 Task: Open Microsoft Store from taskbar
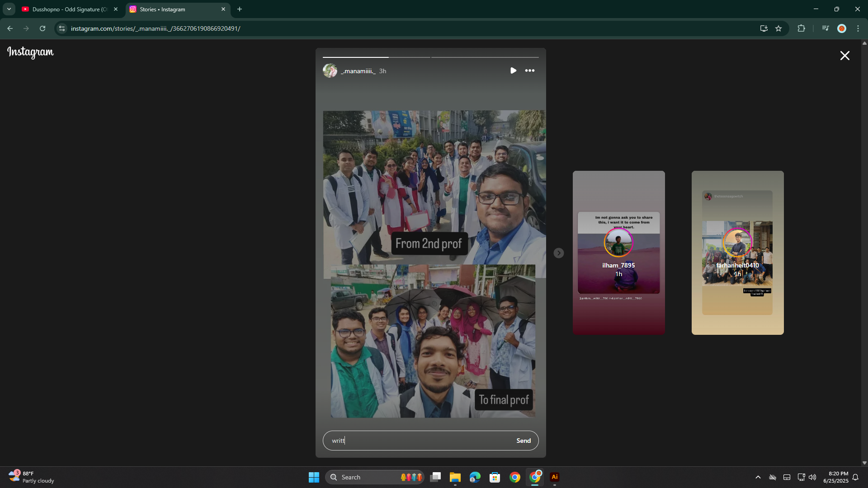click(x=495, y=477)
